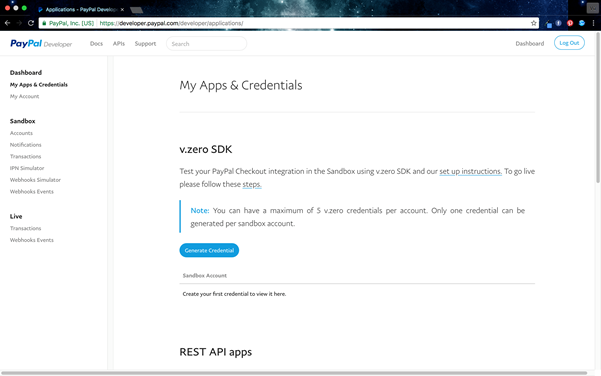Open the steps link
This screenshot has height=376, width=601.
pos(252,184)
